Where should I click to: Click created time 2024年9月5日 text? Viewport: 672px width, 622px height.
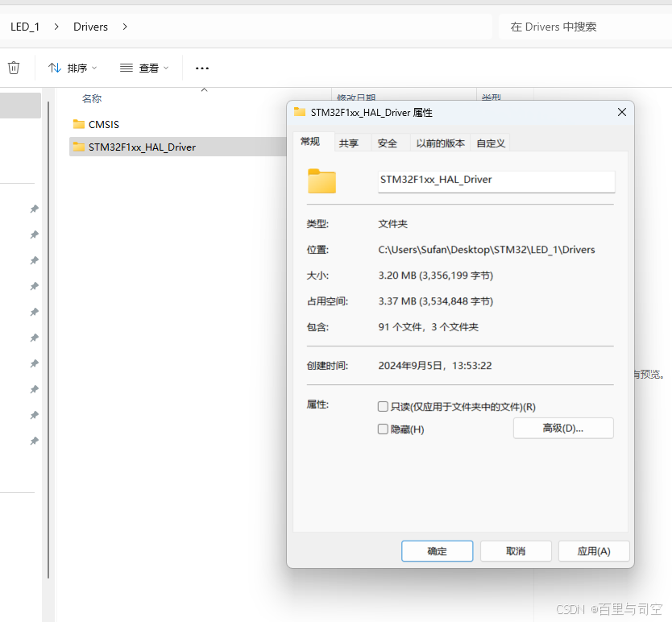tap(434, 366)
